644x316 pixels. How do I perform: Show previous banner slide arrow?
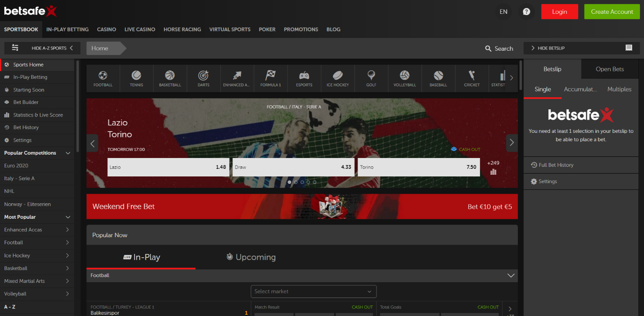click(x=92, y=143)
